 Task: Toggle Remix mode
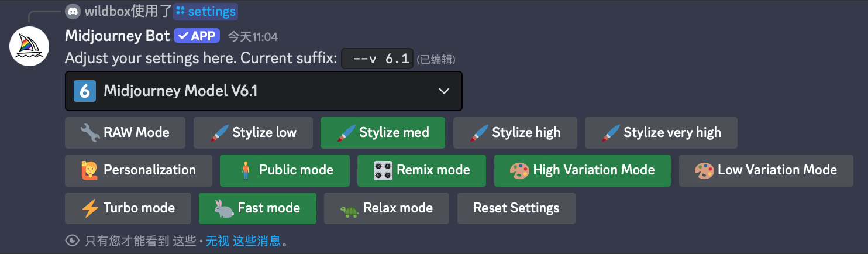click(422, 170)
